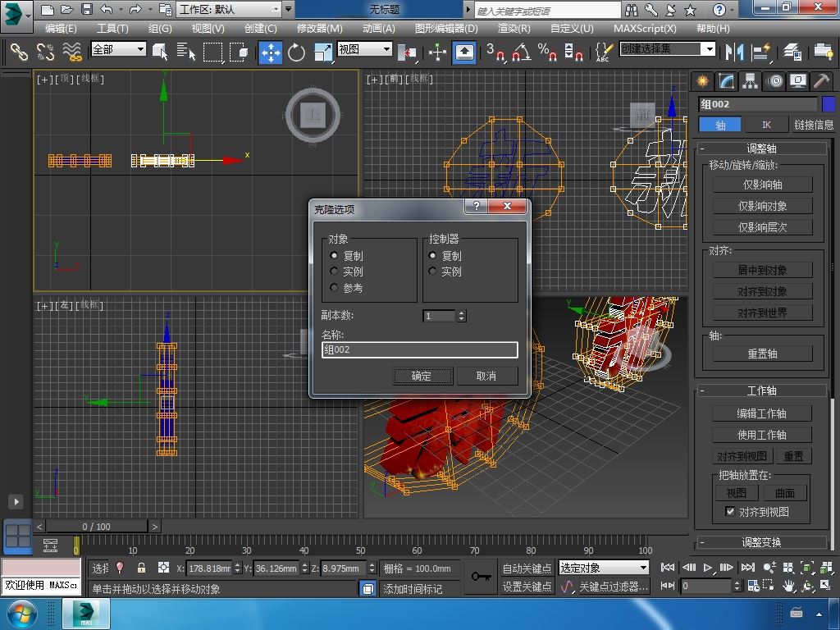Click the blue object color swatch
This screenshot has width=840, height=630.
[x=828, y=104]
